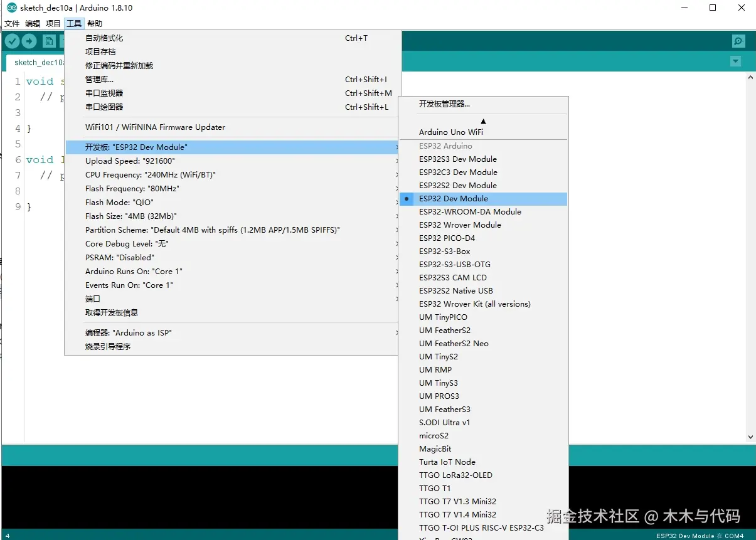This screenshot has width=756, height=540.
Task: Open the 帮助 menu
Action: coord(95,24)
